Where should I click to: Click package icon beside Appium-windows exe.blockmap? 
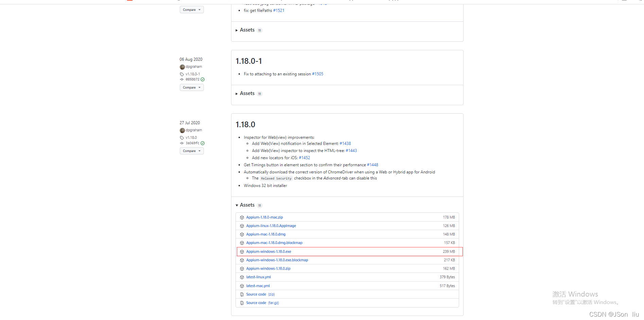tap(242, 260)
